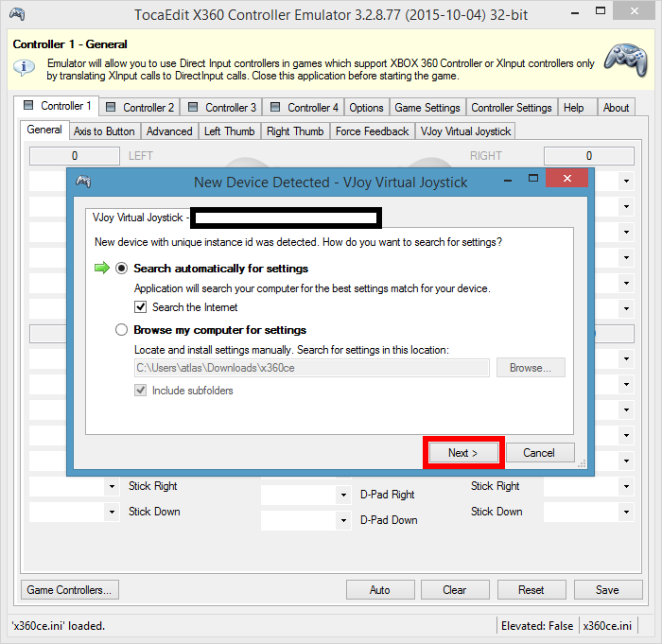Open the D-Pad Right dropdown
Screen dimensions: 662x644
343,495
